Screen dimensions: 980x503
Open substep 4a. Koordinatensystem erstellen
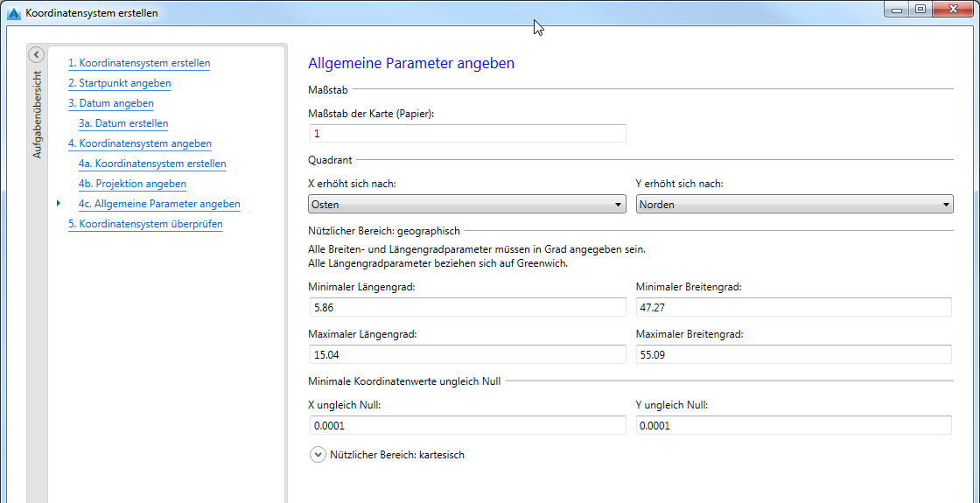click(x=152, y=164)
